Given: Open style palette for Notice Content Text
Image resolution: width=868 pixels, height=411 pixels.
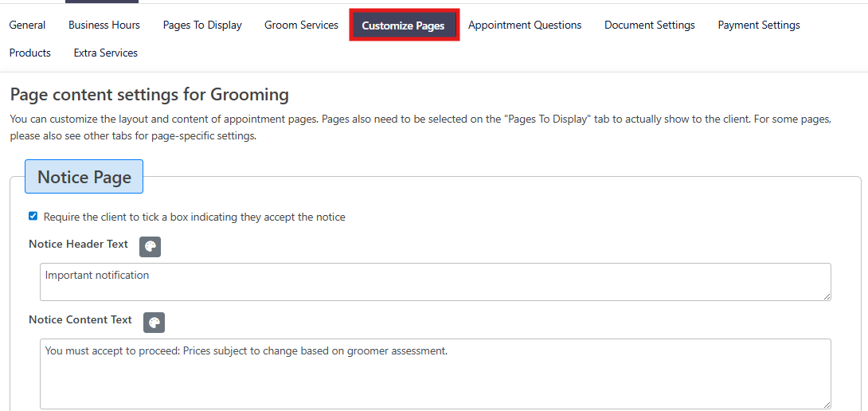Looking at the screenshot, I should pyautogui.click(x=154, y=322).
